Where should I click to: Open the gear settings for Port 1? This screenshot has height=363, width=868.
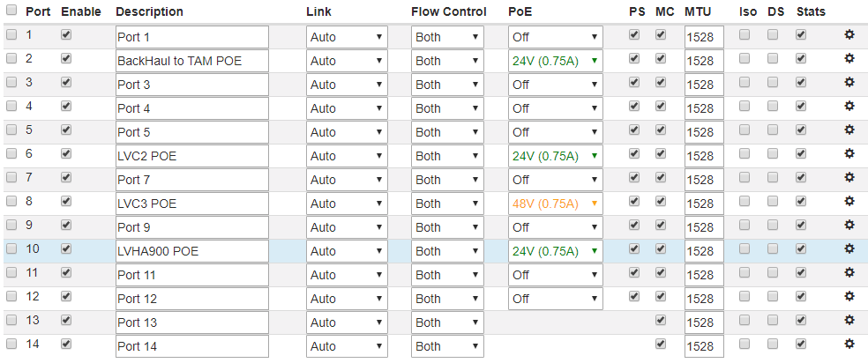(849, 35)
